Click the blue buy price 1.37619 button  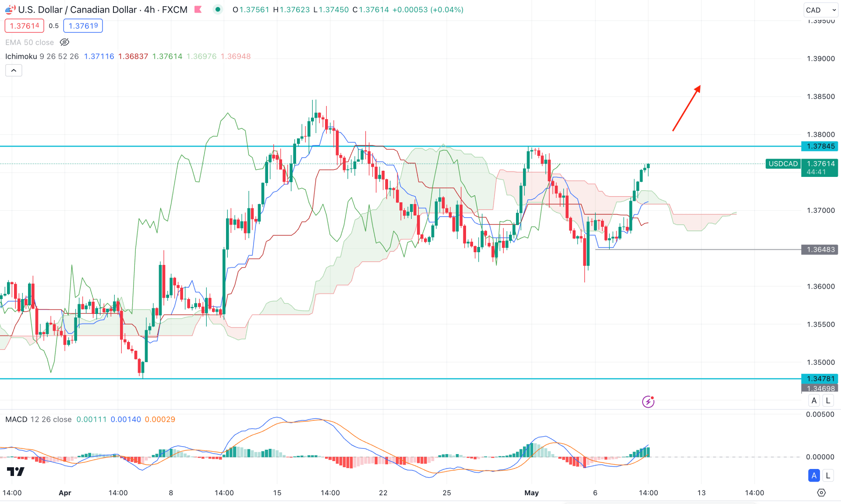pyautogui.click(x=83, y=25)
